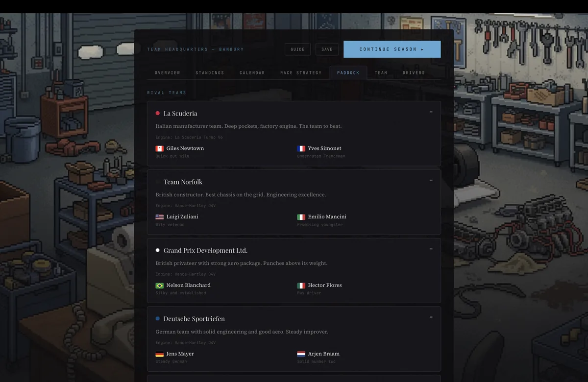
Task: Click the 'Wily veteran' driver note
Action: 170,225
